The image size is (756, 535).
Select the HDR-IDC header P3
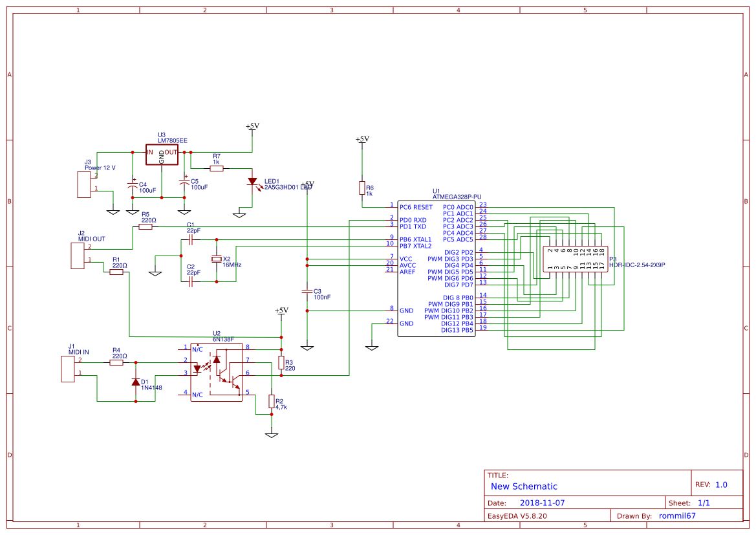click(576, 257)
